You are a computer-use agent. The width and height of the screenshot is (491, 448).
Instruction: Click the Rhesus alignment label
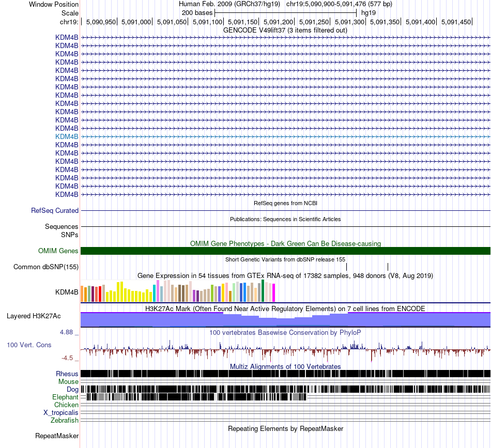tap(67, 374)
